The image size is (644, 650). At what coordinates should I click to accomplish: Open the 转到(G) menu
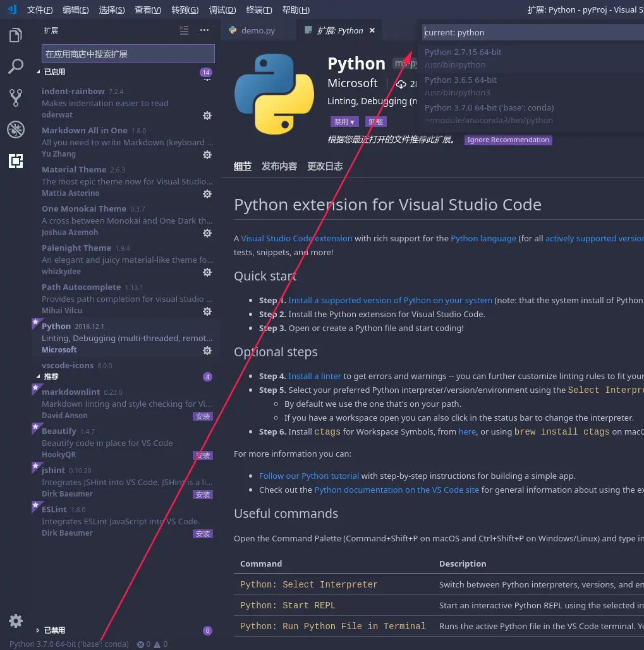tap(185, 10)
